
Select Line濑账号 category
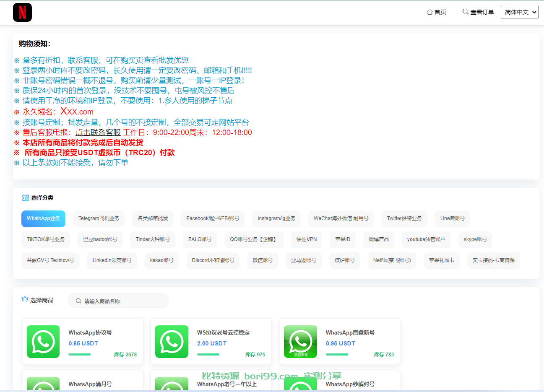[x=453, y=218]
